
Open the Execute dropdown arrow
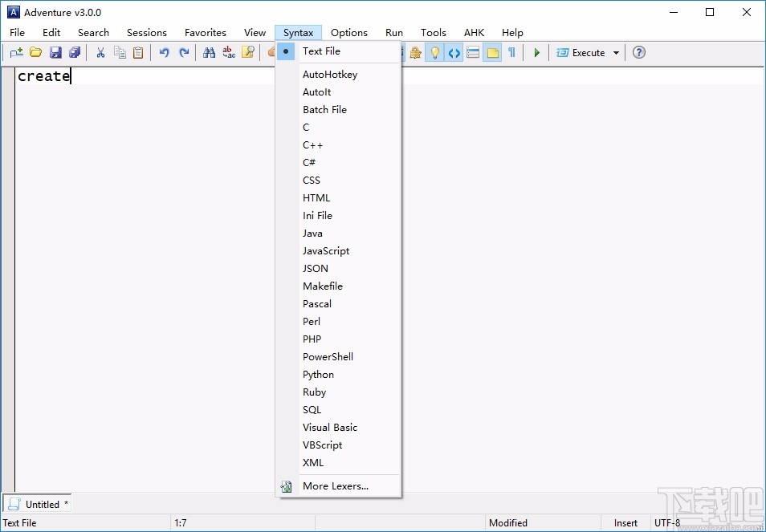tap(616, 53)
